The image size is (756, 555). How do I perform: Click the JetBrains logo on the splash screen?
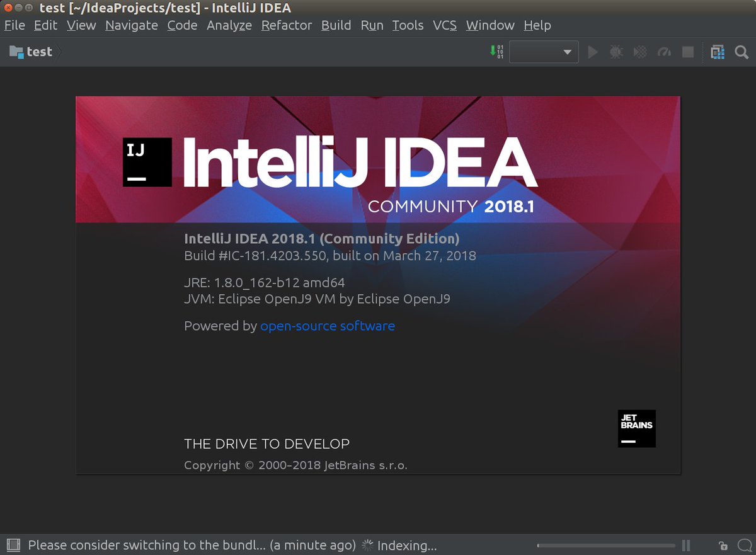(636, 428)
